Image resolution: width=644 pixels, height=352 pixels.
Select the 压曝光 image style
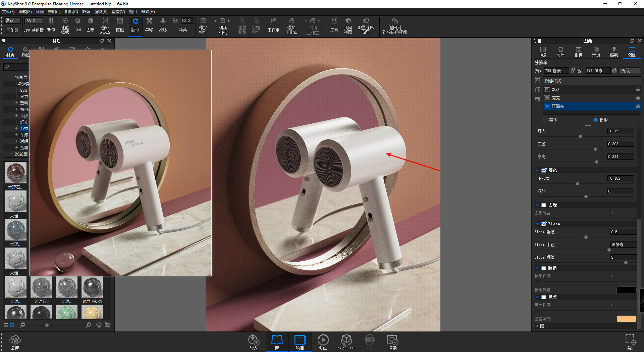592,106
